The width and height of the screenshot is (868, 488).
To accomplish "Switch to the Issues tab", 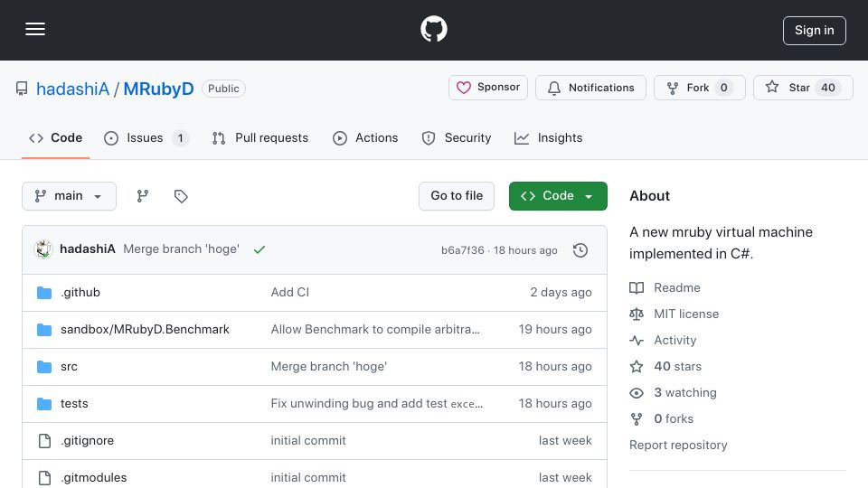I will click(146, 137).
